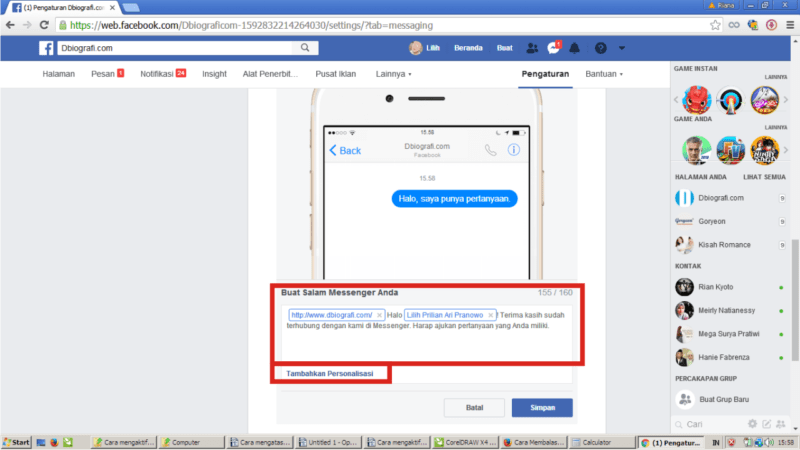
Task: Open chat with Hanie Fabrenza
Action: click(723, 358)
